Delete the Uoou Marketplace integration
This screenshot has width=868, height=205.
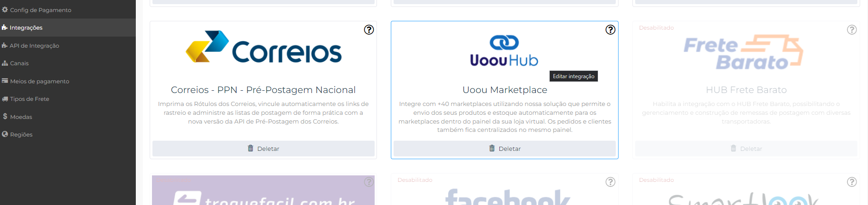(504, 149)
